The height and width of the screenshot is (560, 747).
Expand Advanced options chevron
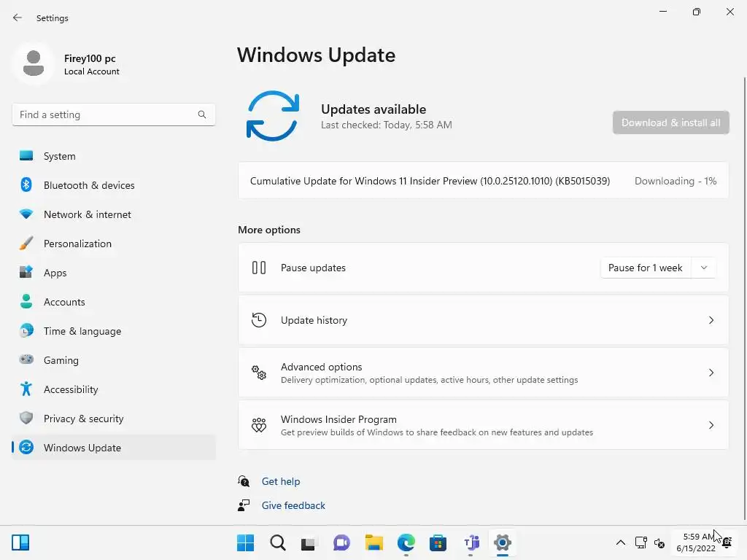click(x=711, y=373)
